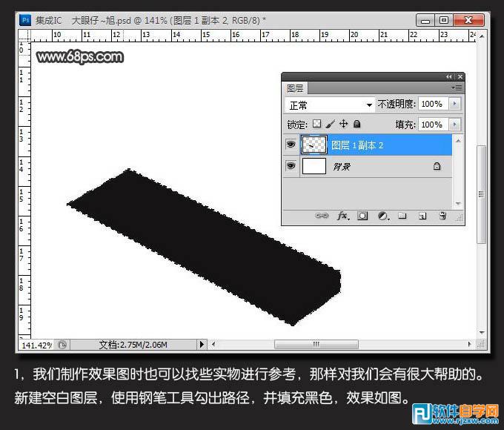Create new adjustment layer icon
The height and width of the screenshot is (430, 504).
pyautogui.click(x=383, y=216)
